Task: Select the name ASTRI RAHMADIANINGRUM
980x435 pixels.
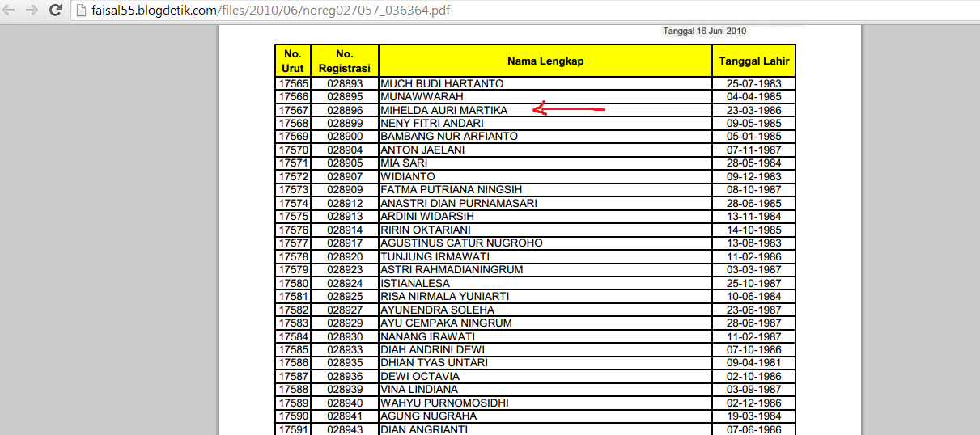Action: 452,269
